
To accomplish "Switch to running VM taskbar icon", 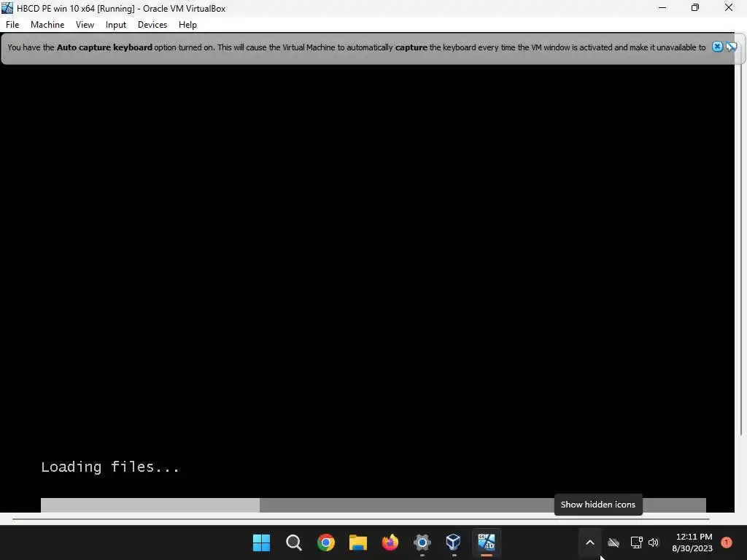I will click(487, 542).
